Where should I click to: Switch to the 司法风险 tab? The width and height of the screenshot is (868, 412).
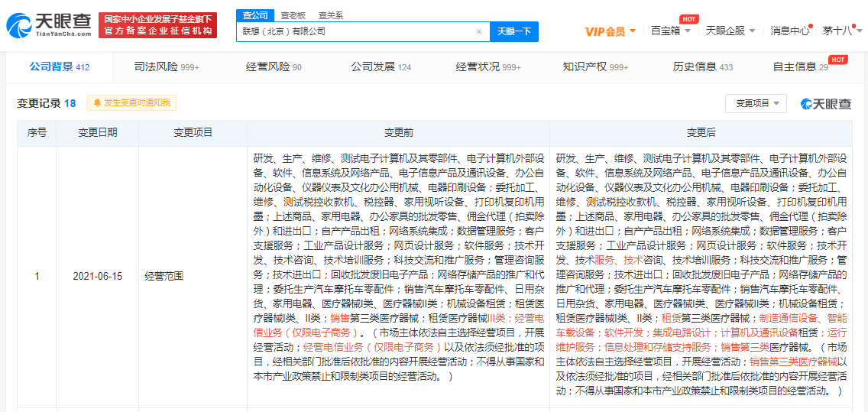167,67
